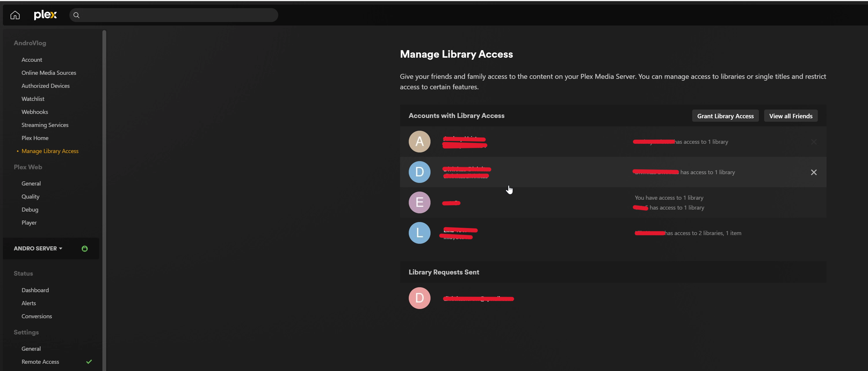Open Debug settings
This screenshot has width=868, height=371.
pos(30,209)
